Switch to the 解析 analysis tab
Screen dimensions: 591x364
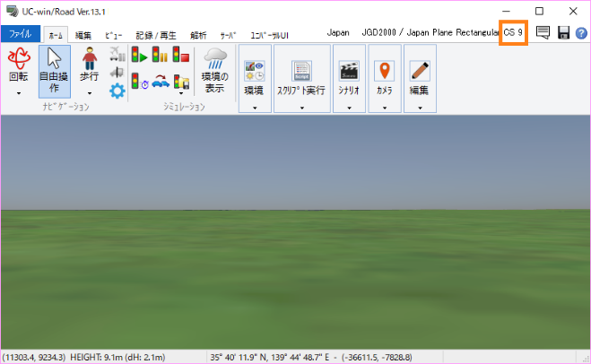tap(198, 36)
